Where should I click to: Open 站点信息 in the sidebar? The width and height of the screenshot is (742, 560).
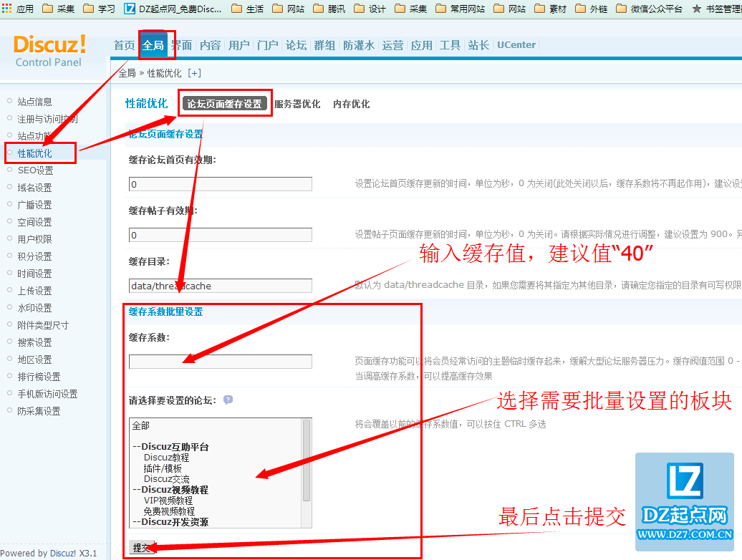(34, 102)
